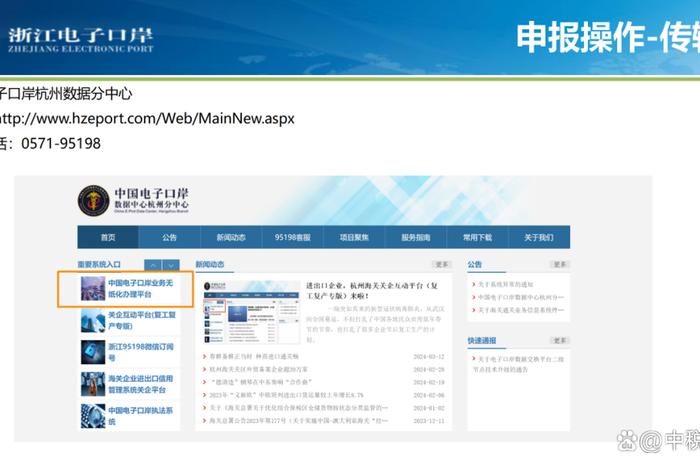Click the 0571-95198 phone number text
Image resolution: width=700 pixels, height=470 pixels.
point(61,143)
